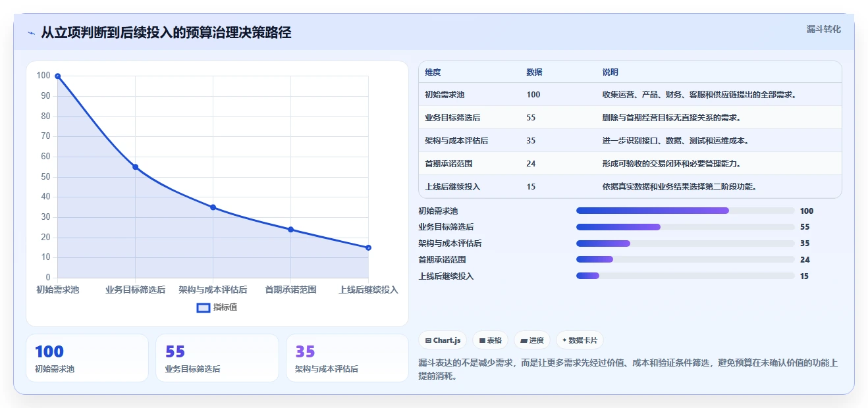Click the footer paragraph starting 漏斗表达的不是减少需求
The image size is (868, 408).
628,370
